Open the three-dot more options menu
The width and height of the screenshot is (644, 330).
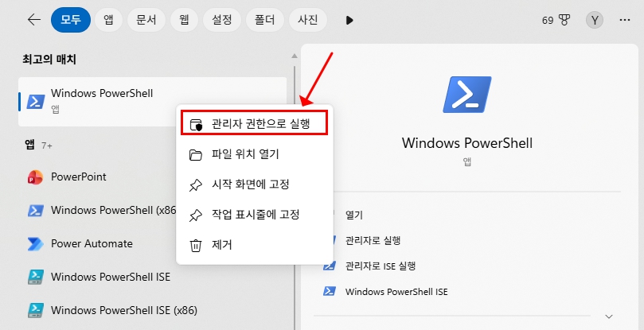pos(625,20)
